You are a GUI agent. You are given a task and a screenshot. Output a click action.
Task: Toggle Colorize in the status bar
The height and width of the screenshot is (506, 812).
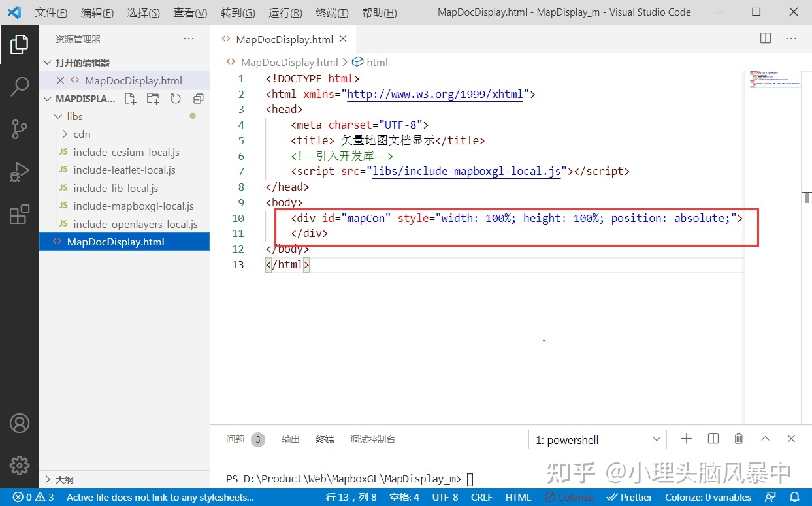click(569, 498)
